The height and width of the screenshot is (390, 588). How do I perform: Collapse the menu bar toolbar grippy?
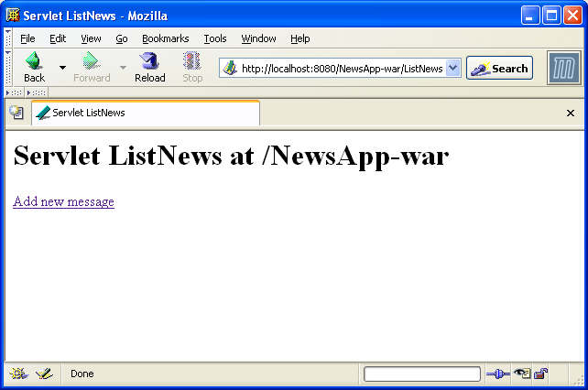8,38
